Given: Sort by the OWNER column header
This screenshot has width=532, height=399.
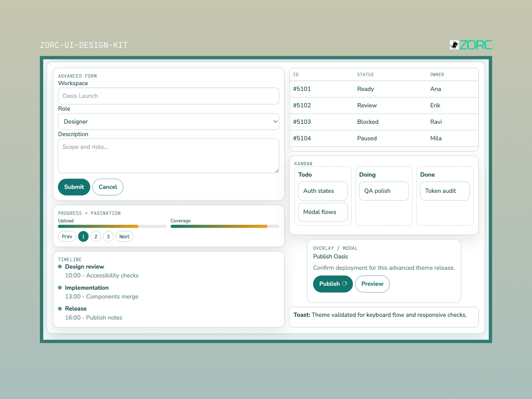Looking at the screenshot, I should 437,74.
